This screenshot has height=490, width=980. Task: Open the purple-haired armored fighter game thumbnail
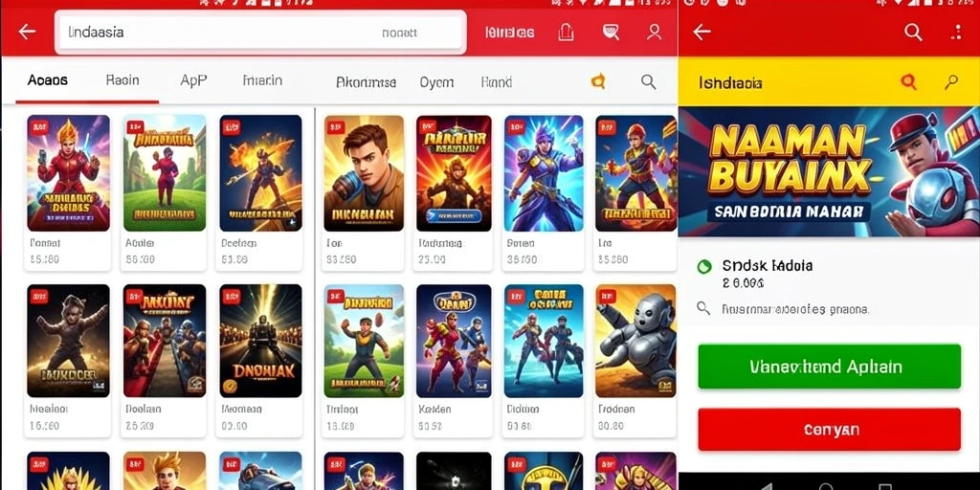pyautogui.click(x=544, y=173)
